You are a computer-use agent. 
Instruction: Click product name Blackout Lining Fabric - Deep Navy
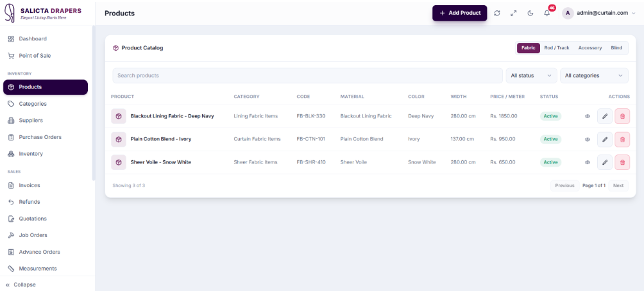coord(172,116)
